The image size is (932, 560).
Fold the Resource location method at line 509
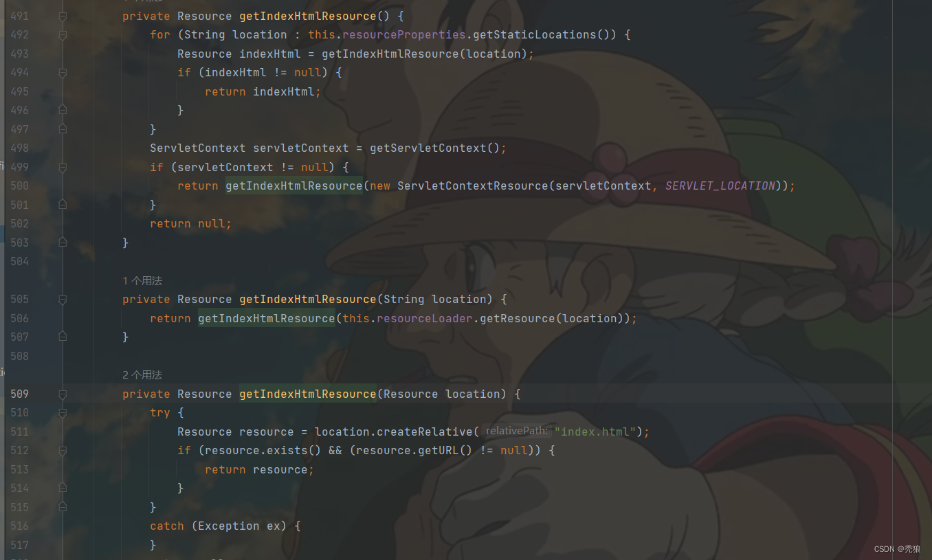click(63, 394)
